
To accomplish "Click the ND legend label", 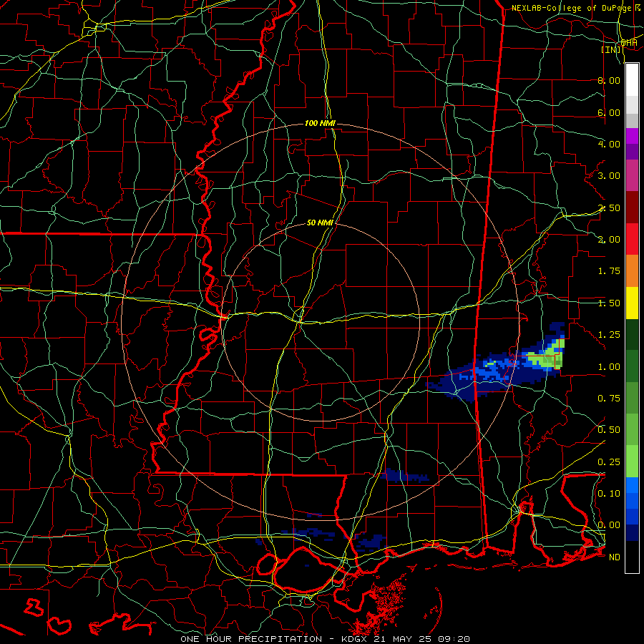I will click(x=615, y=557).
